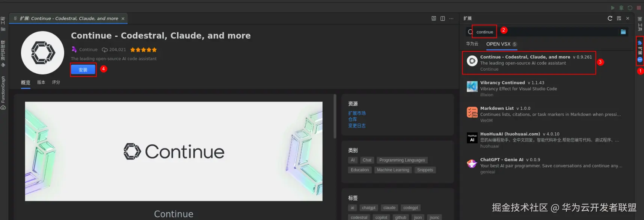Click the github label tag
This screenshot has height=220, width=644.
pos(401,217)
